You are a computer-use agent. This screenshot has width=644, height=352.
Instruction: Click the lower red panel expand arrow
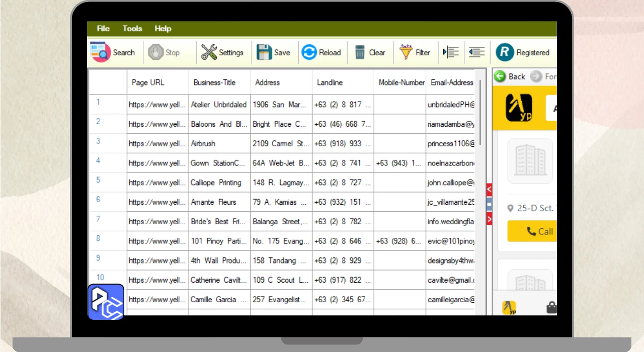pos(489,219)
